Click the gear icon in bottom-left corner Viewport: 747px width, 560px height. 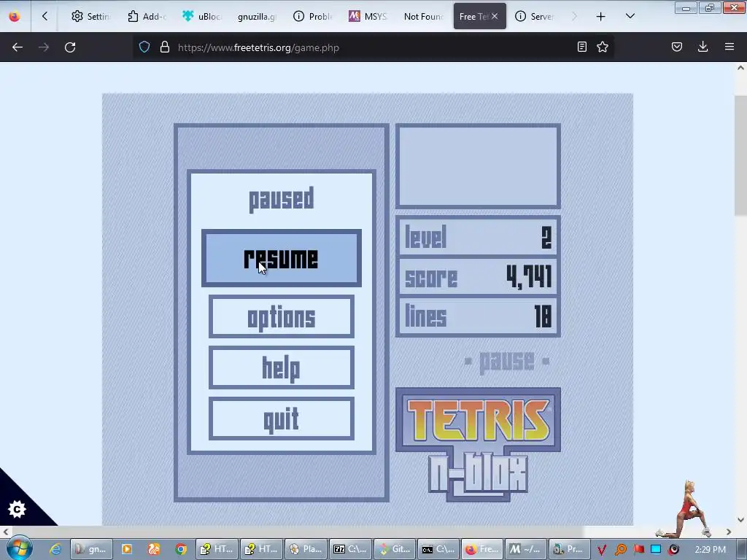(18, 510)
